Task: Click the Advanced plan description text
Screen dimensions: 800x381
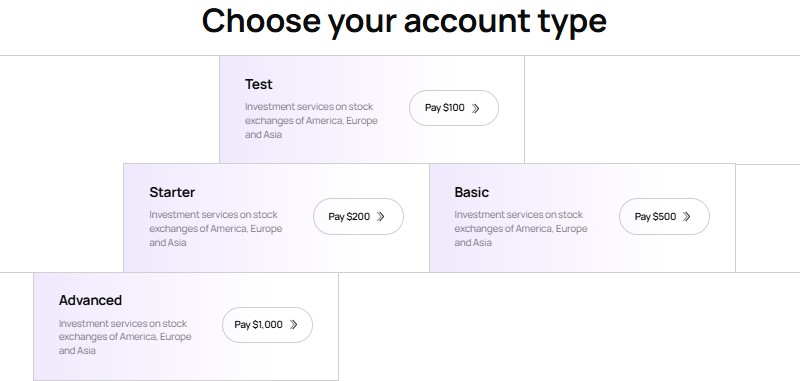Action: pyautogui.click(x=125, y=337)
